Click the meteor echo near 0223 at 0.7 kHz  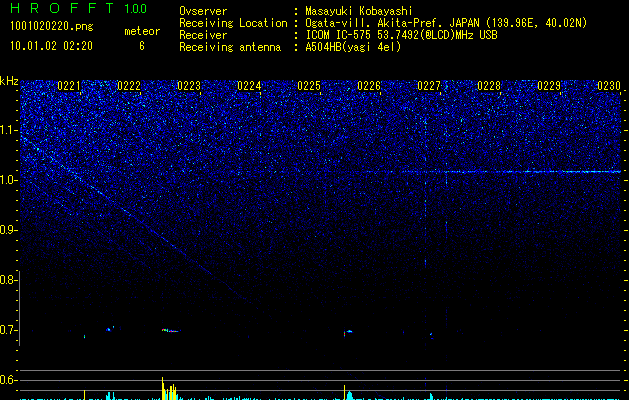(171, 331)
